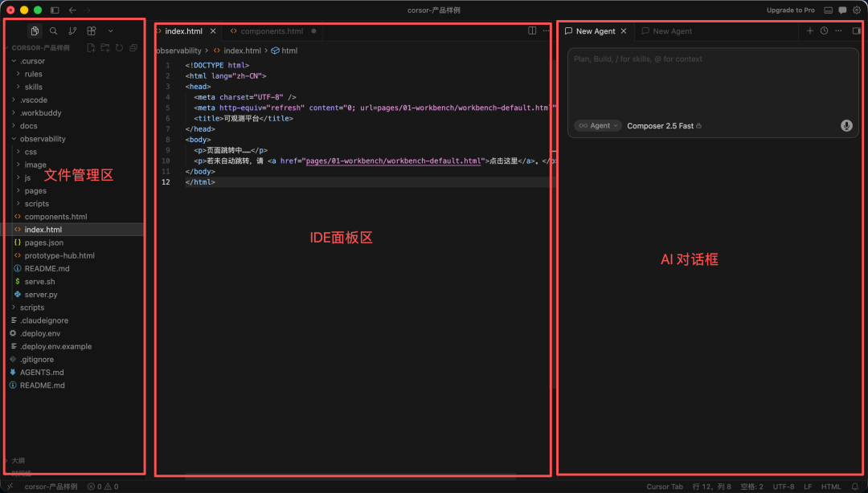
Task: Open the Explorer files view icon
Action: [35, 31]
